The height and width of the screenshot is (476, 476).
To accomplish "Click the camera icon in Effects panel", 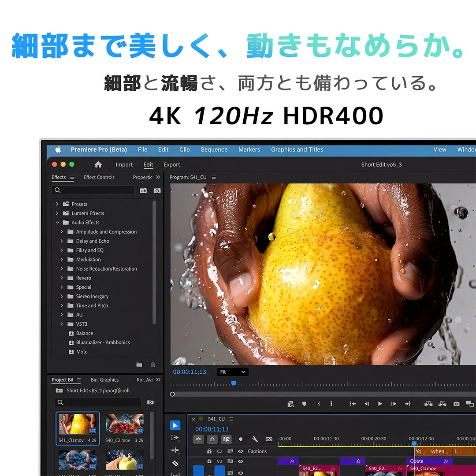I will pos(157,190).
